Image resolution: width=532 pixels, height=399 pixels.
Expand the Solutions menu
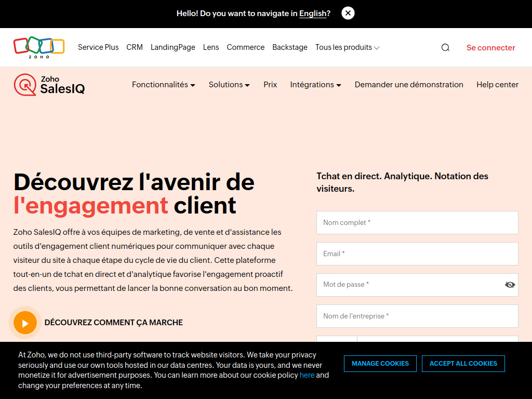click(229, 85)
